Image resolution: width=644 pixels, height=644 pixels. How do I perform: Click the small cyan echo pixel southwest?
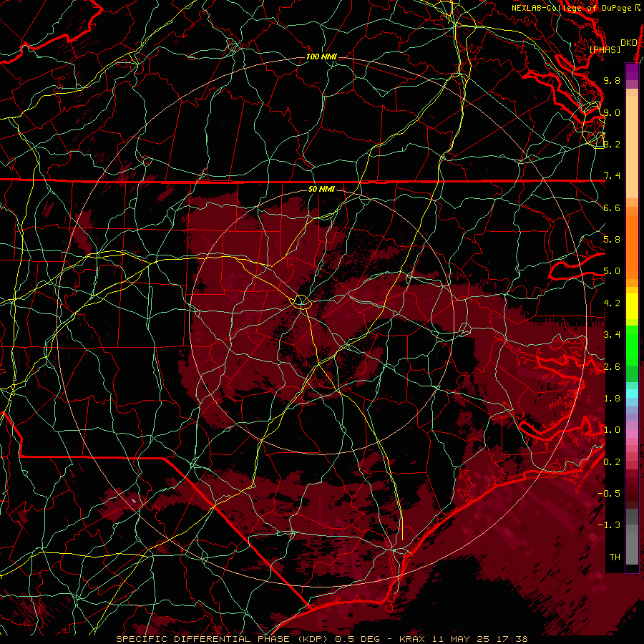tap(134, 501)
